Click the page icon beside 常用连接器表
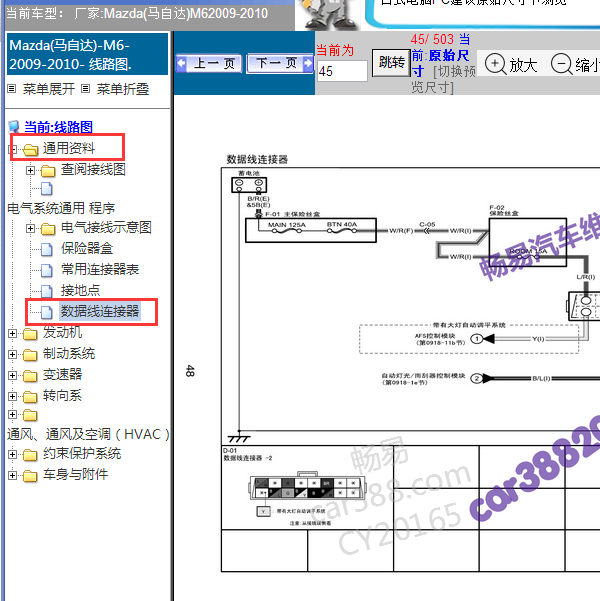The image size is (600, 601). (x=47, y=270)
